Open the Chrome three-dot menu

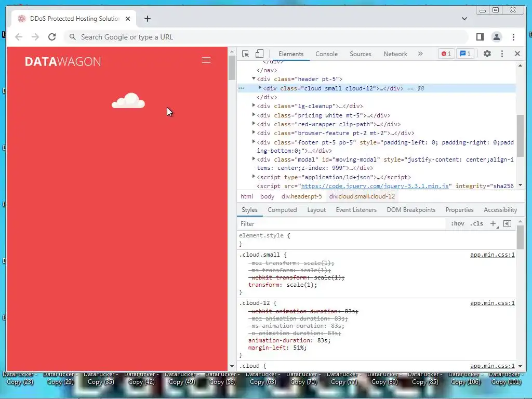(513, 37)
